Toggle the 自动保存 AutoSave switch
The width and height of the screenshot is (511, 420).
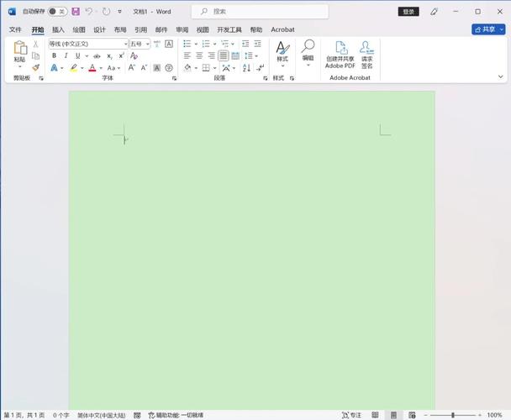point(56,12)
